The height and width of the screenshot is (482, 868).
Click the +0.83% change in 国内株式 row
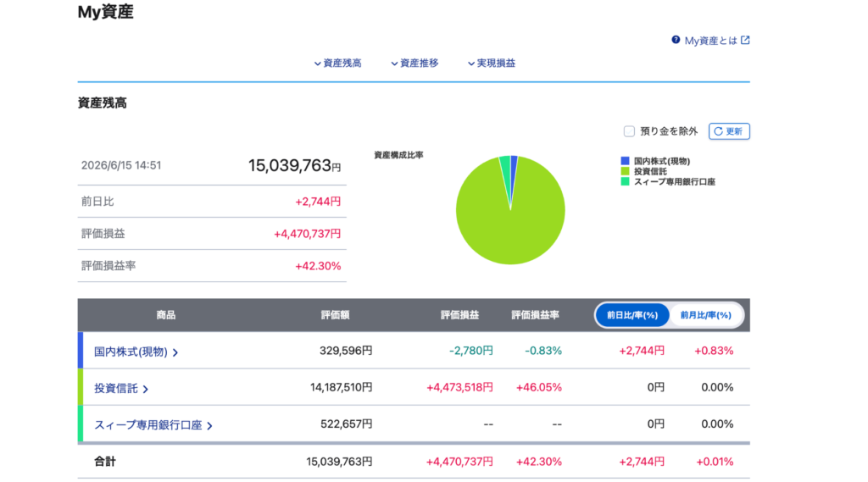(714, 351)
